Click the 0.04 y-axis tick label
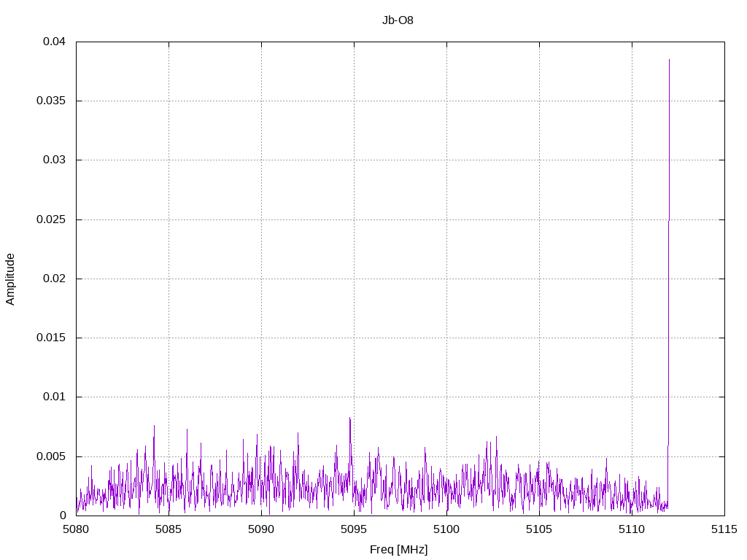 tap(54, 42)
